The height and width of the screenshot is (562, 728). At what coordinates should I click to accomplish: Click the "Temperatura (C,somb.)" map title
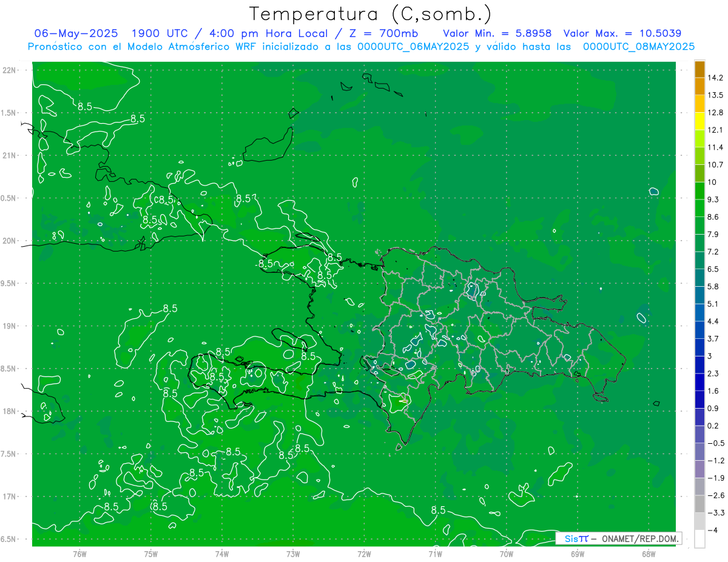(x=371, y=14)
